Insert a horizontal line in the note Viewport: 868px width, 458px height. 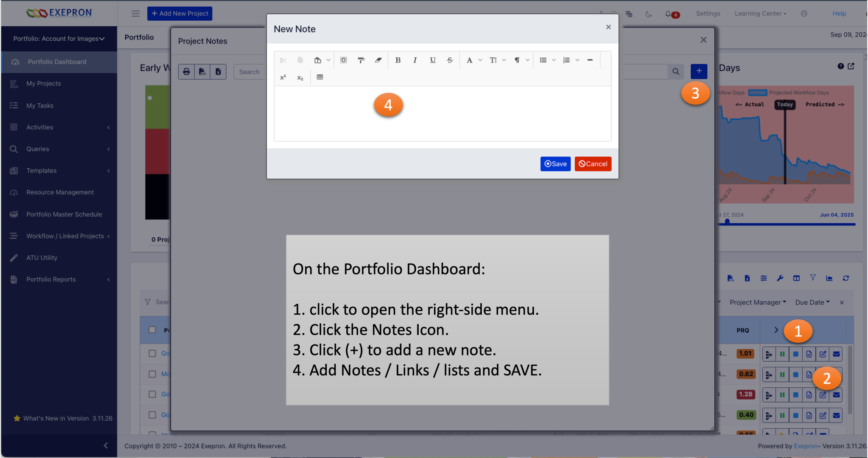590,60
